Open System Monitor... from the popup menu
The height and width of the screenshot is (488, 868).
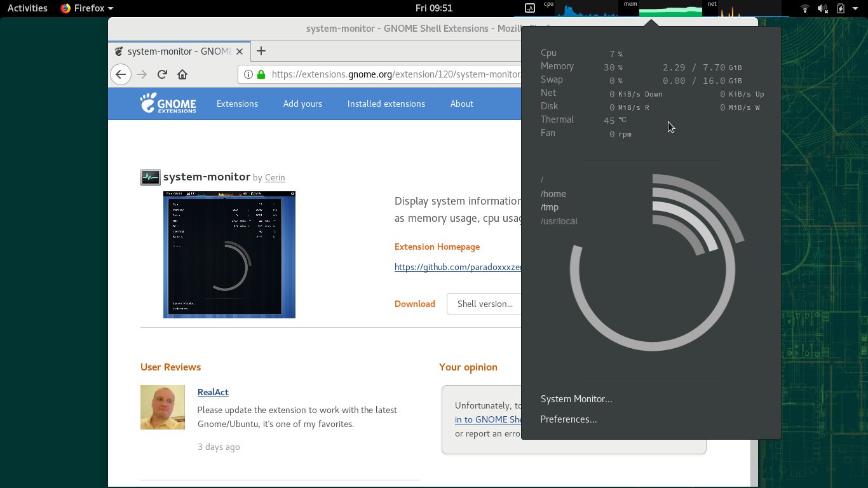[x=576, y=399]
